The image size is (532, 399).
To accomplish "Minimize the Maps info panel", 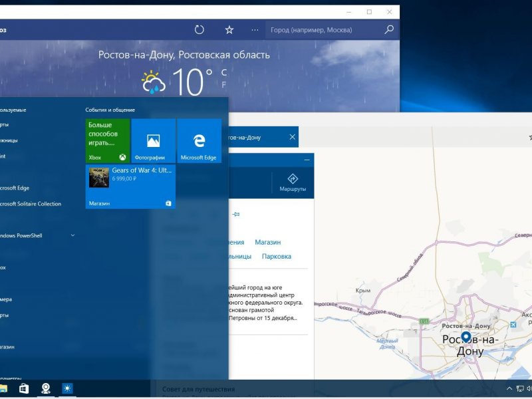I will click(x=307, y=160).
